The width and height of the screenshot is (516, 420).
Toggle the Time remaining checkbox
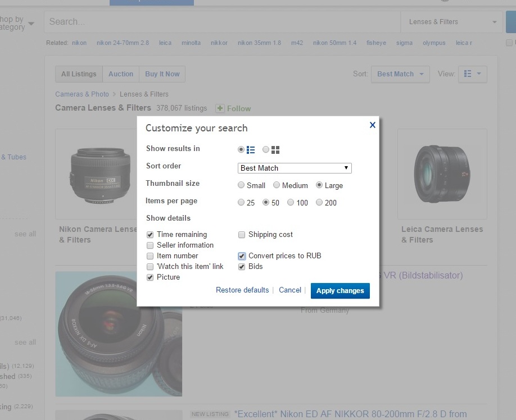click(150, 235)
